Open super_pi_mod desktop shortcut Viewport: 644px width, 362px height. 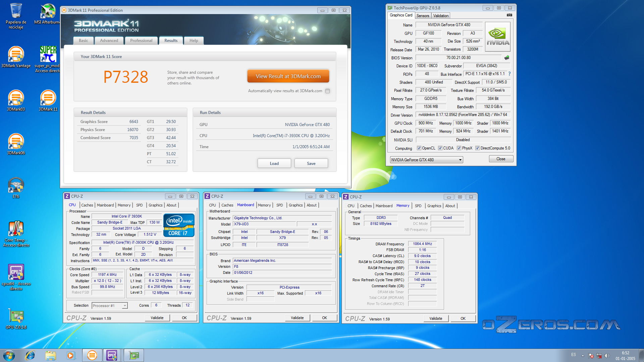(48, 59)
